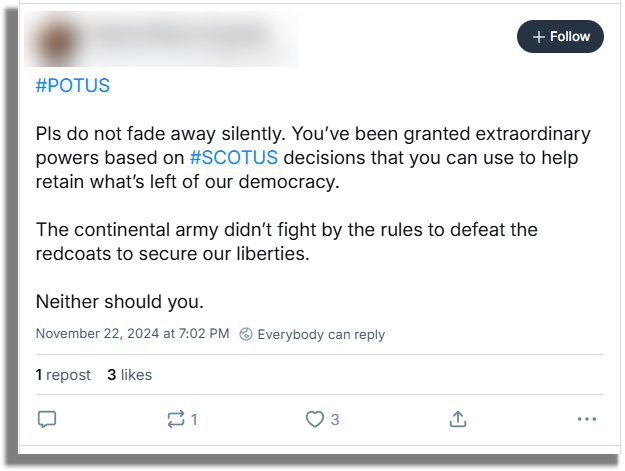The width and height of the screenshot is (625, 471).
Task: Click the continental army paragraph text
Action: pyautogui.click(x=286, y=242)
